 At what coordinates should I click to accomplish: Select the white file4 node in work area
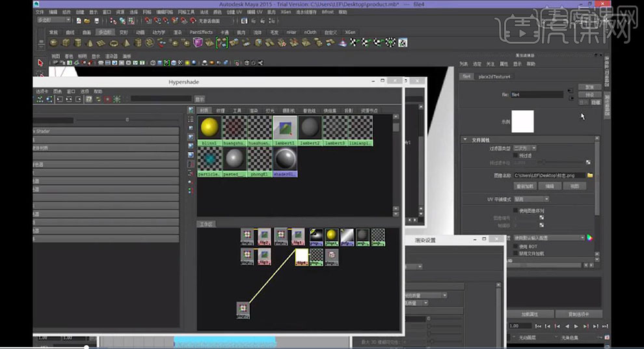(x=301, y=257)
